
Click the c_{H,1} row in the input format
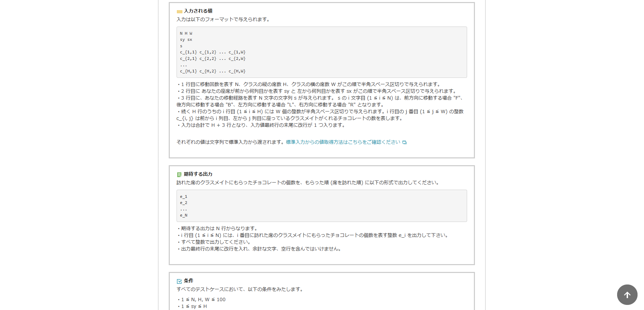click(213, 71)
